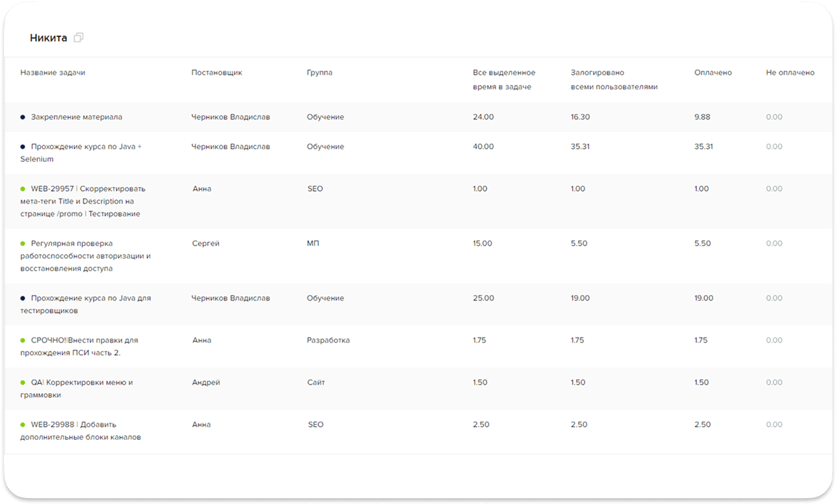Click the Группа column header
This screenshot has height=504, width=837.
(x=319, y=73)
